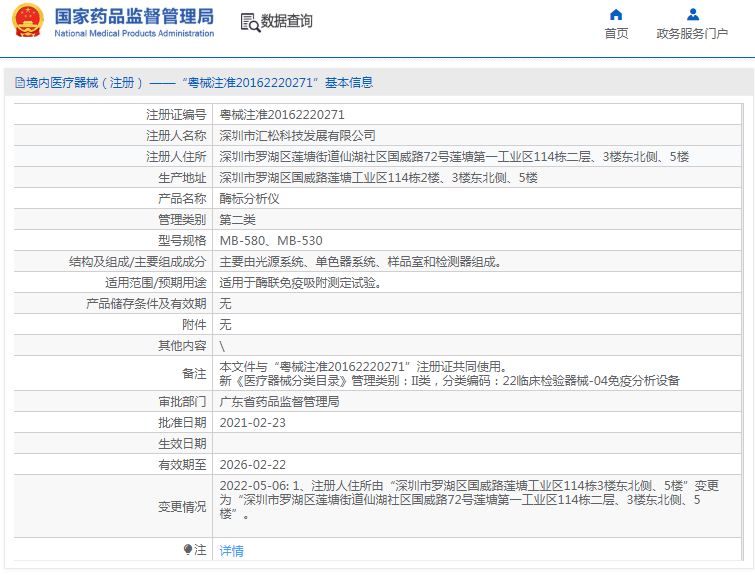The width and height of the screenshot is (755, 575).
Task: Click the 变更情况 change record text
Action: [x=469, y=500]
